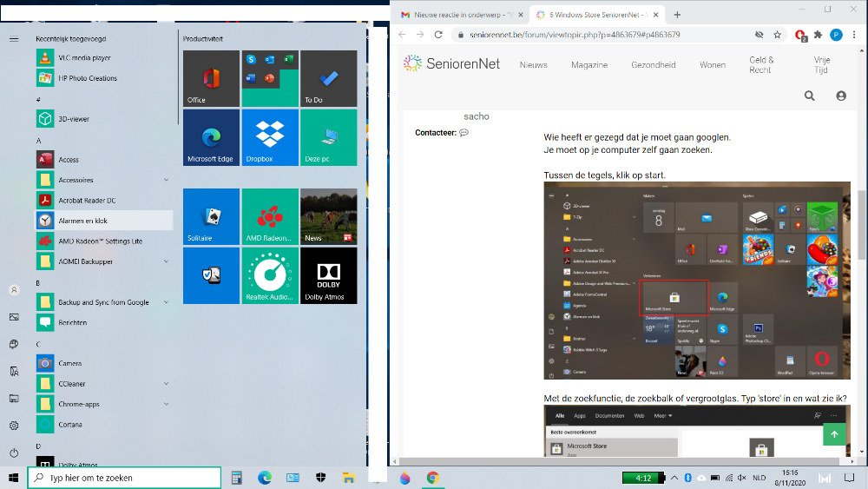Open the Dropbox tile

270,137
